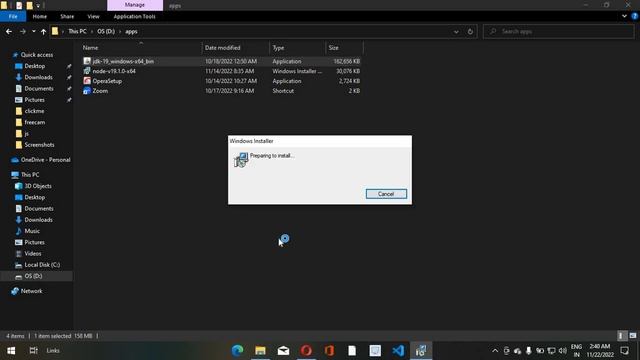The height and width of the screenshot is (360, 640).
Task: Show hidden system tray icons
Action: click(x=495, y=351)
